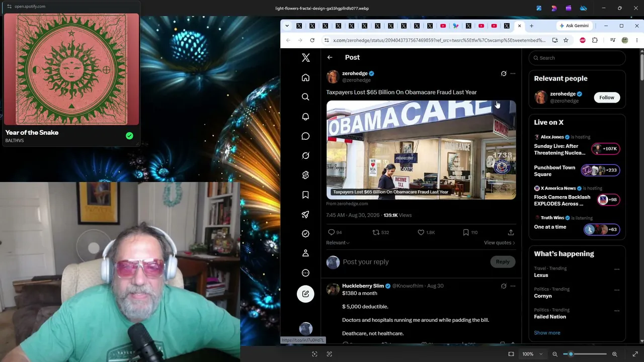Reload the page in Chrome
Screen dimensions: 644x362
pos(312,40)
